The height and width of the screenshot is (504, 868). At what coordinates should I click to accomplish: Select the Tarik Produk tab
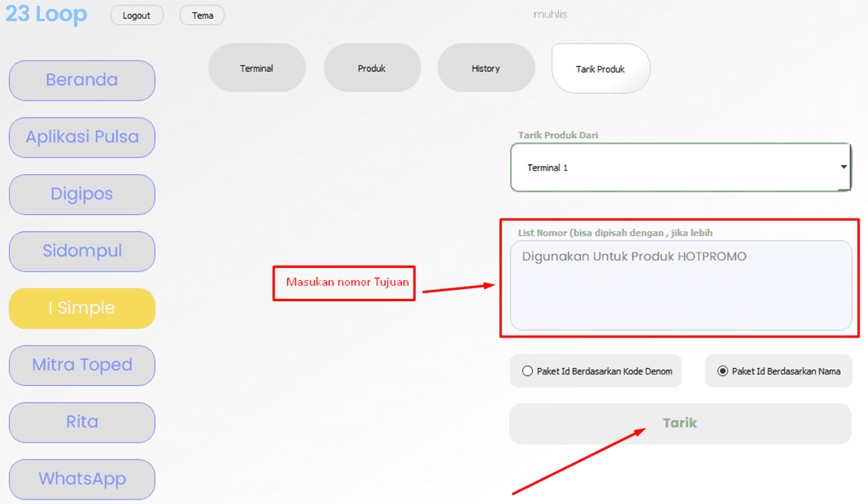(x=600, y=69)
